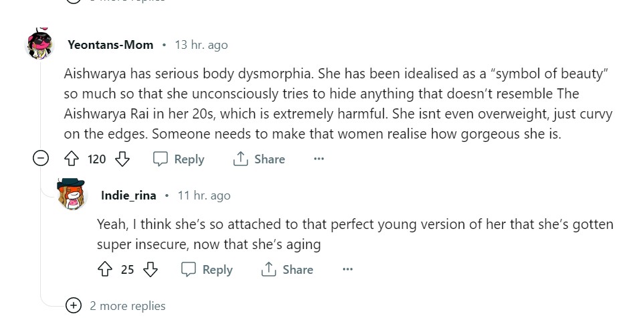The image size is (644, 318).
Task: Click the 13 hr. ago timestamp
Action: pyautogui.click(x=201, y=45)
